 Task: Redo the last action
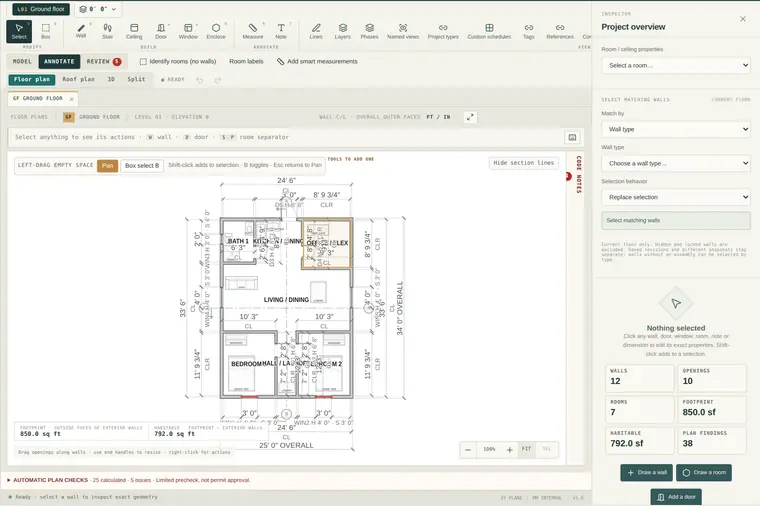(218, 80)
